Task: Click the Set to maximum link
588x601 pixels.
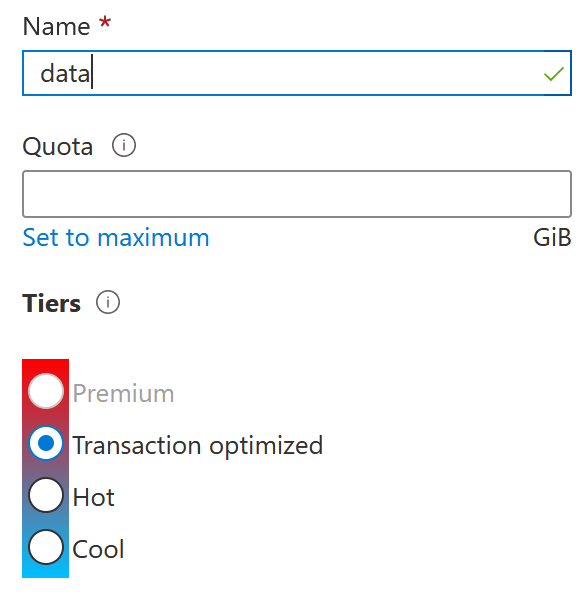Action: point(116,238)
